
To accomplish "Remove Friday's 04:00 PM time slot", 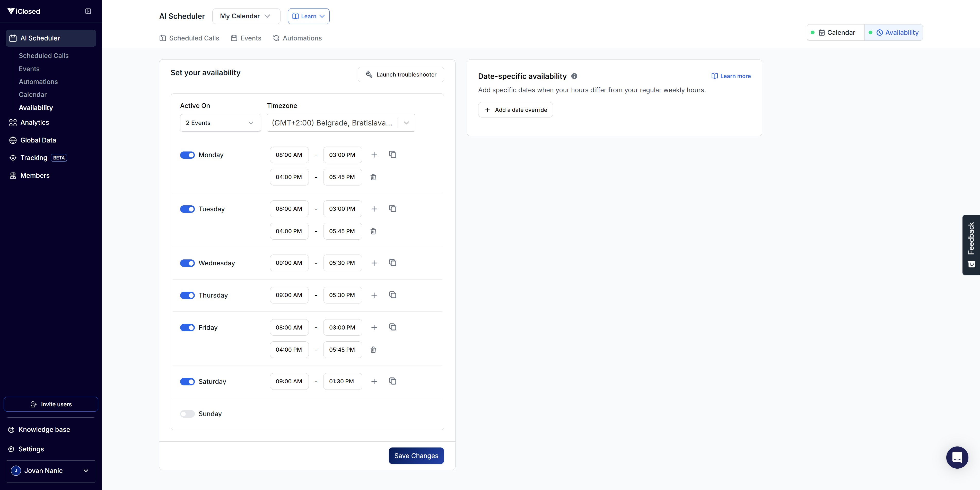I will (x=373, y=350).
